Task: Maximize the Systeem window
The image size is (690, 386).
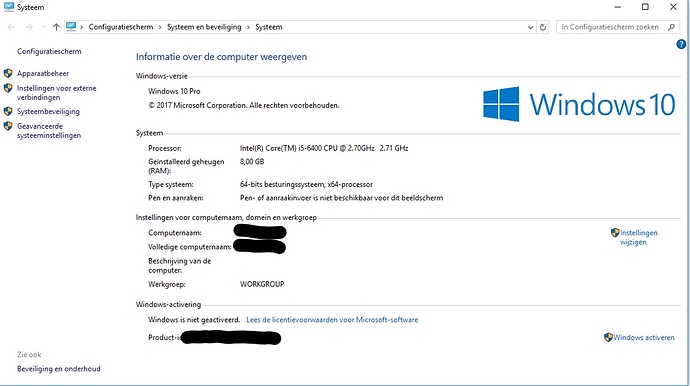Action: (645, 7)
